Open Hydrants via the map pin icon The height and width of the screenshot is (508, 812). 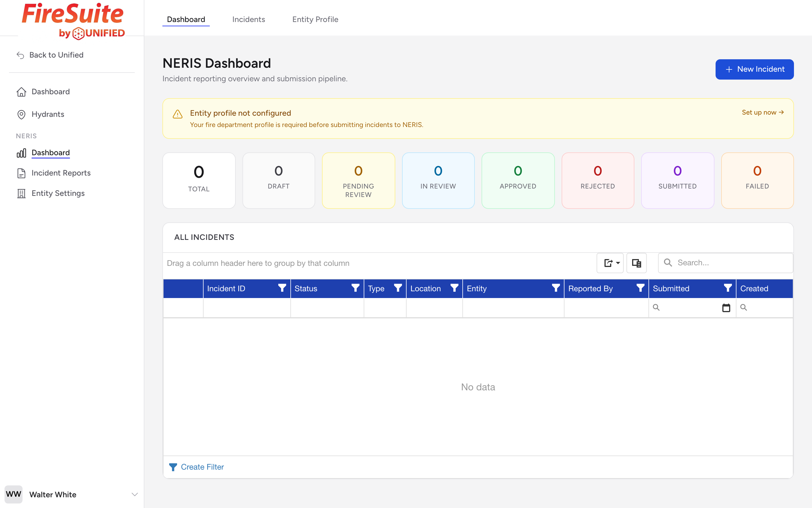coord(21,115)
